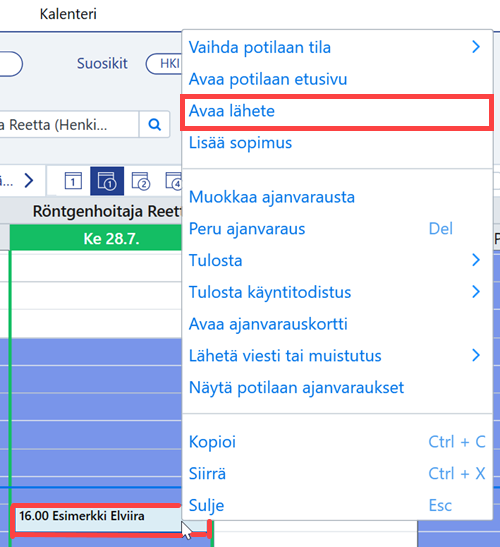This screenshot has height=547, width=500.
Task: Expand Tulosta käyntitodistus submenu
Action: (337, 292)
